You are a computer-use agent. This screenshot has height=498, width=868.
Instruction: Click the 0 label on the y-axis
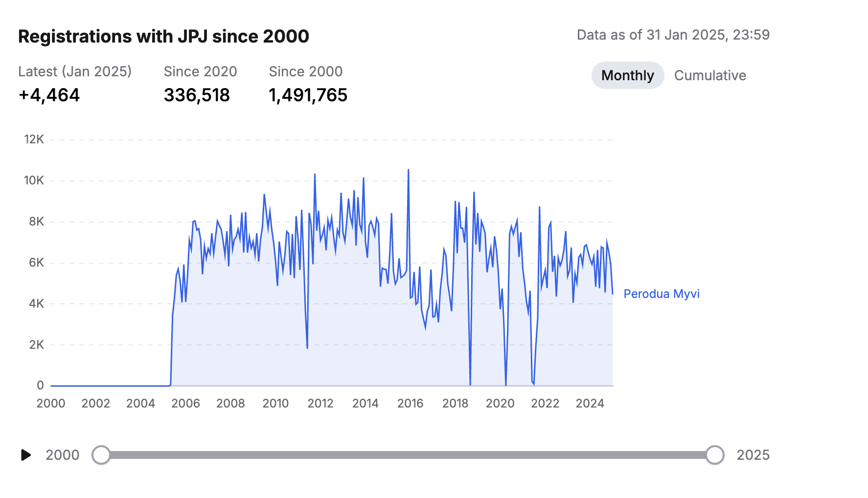pyautogui.click(x=40, y=385)
